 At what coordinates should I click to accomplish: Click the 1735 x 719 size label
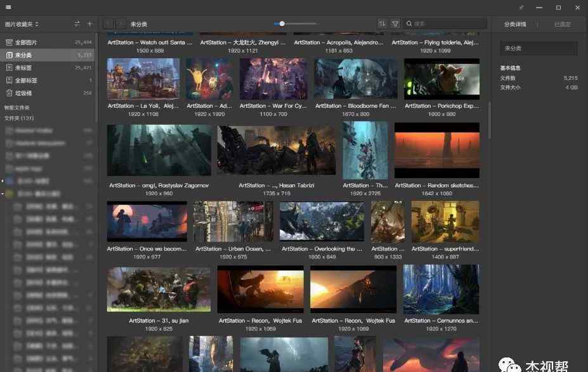pos(277,193)
